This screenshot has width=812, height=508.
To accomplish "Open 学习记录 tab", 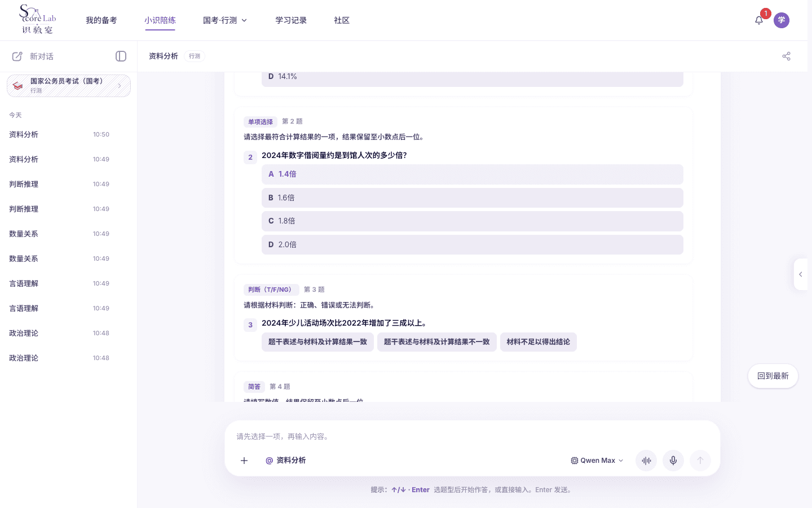I will coord(291,20).
